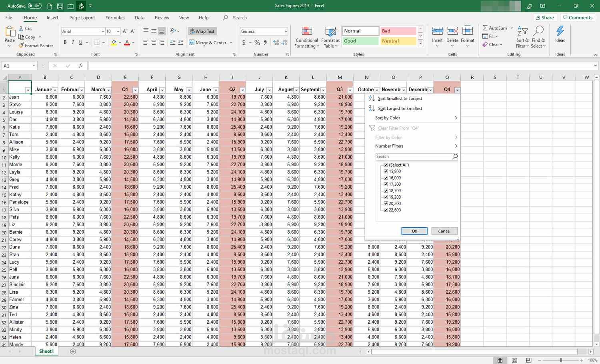The width and height of the screenshot is (600, 364).
Task: Adjust the zoom slider
Action: tap(561, 360)
